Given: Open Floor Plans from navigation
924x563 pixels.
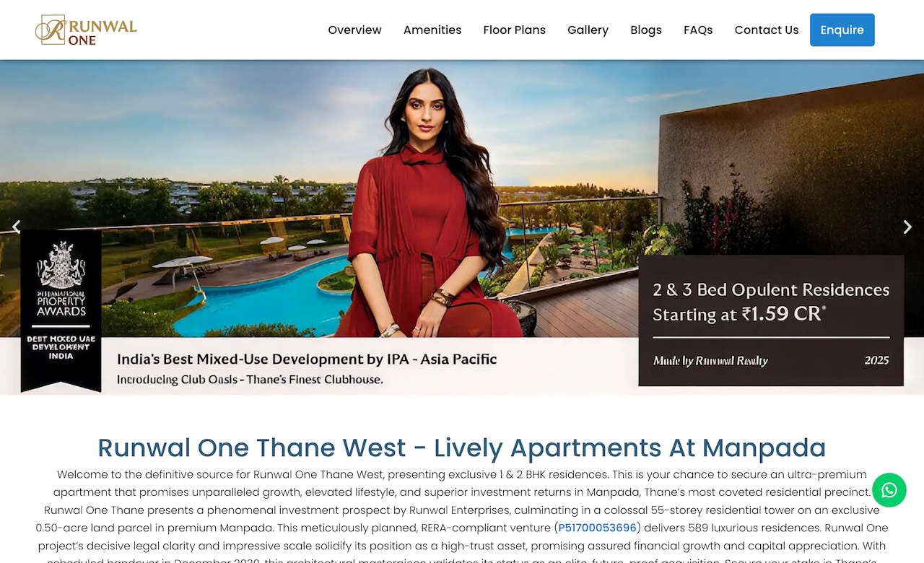Looking at the screenshot, I should click(x=515, y=30).
